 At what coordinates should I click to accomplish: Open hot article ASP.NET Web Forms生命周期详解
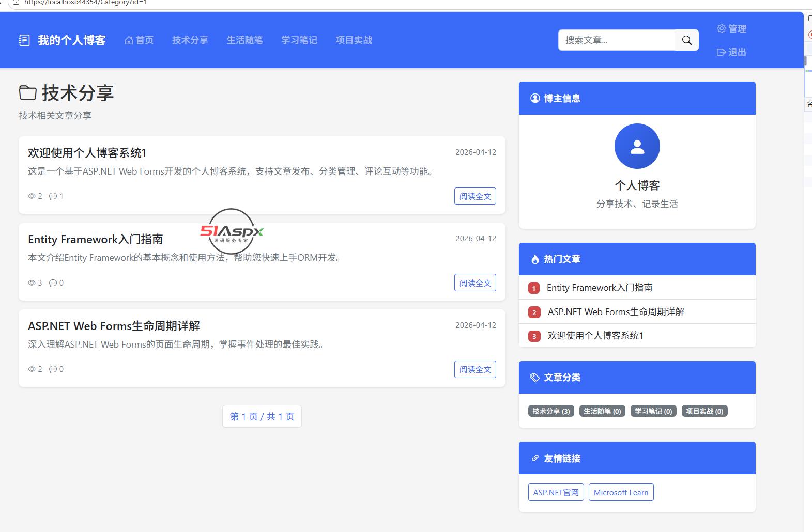(616, 312)
